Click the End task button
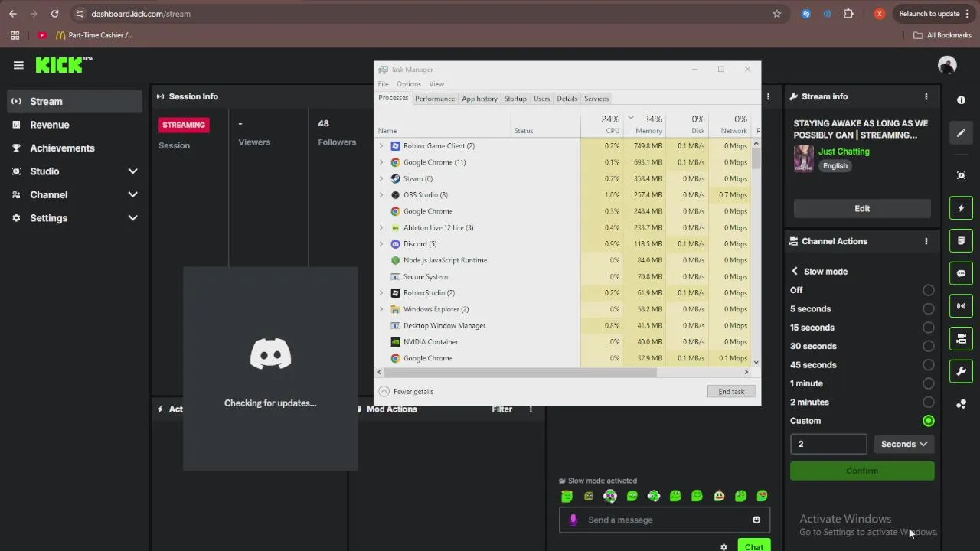The image size is (980, 551). tap(731, 392)
